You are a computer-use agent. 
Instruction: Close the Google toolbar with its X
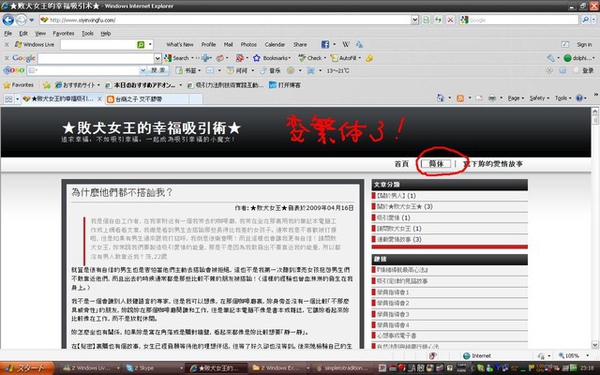(7, 58)
